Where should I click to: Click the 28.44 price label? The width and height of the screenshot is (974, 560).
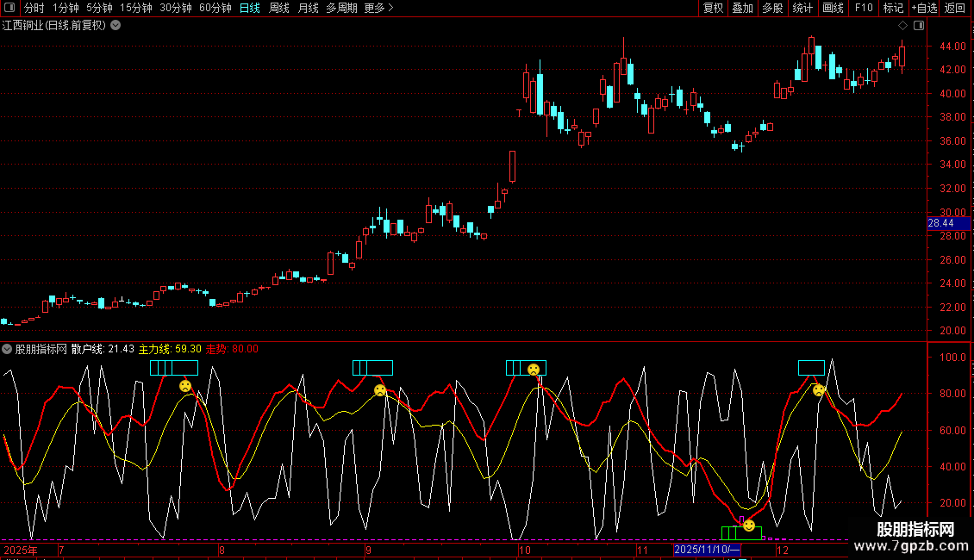[x=948, y=223]
